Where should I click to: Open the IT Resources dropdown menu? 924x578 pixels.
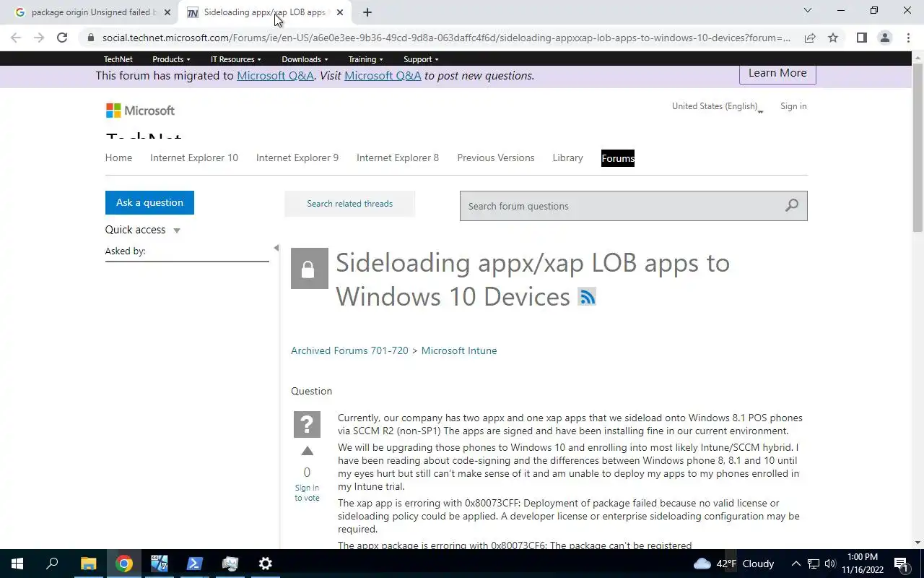(235, 59)
